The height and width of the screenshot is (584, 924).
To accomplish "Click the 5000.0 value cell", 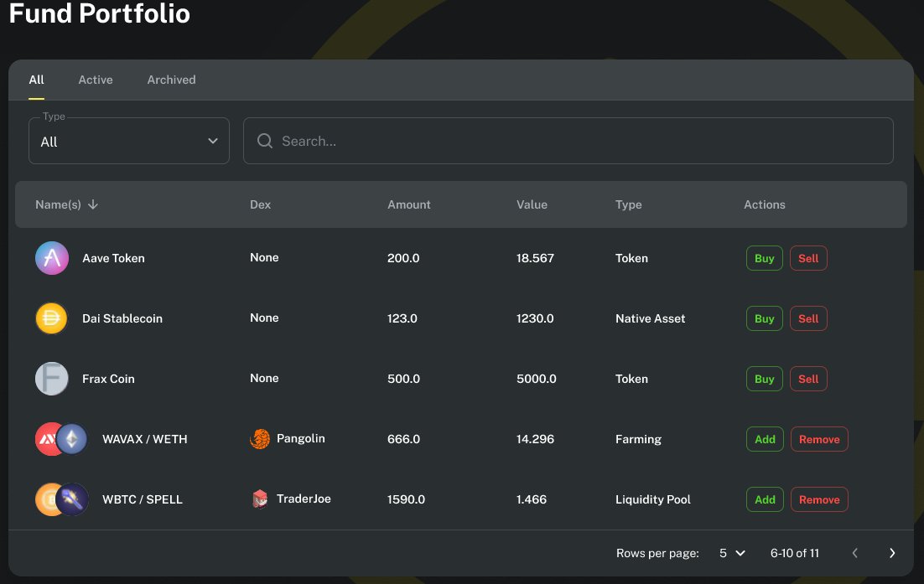I will click(x=537, y=379).
